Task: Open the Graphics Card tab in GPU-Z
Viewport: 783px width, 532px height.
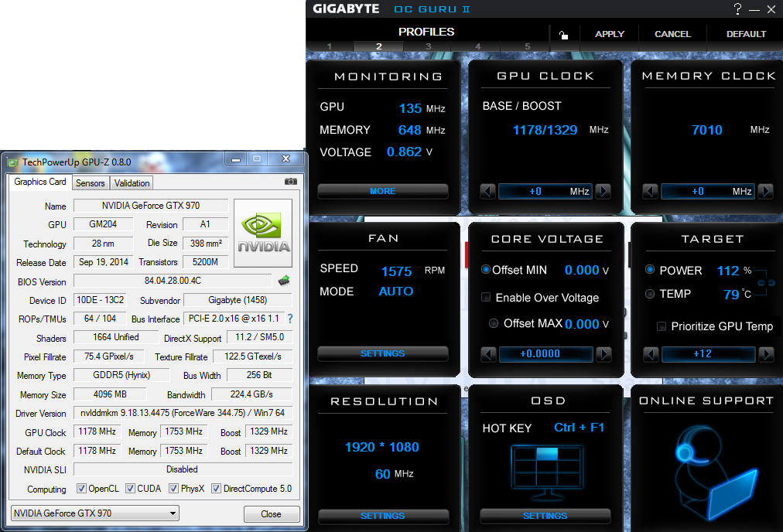Action: [x=40, y=182]
